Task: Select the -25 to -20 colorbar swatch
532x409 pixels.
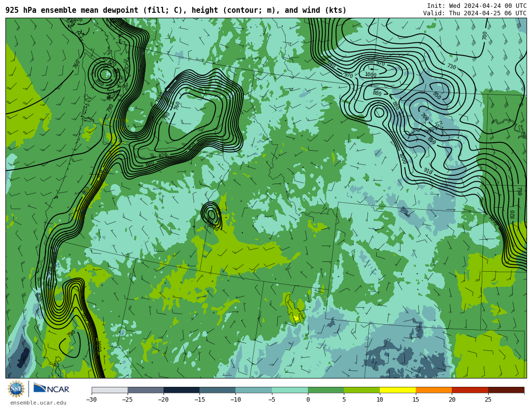Action: pyautogui.click(x=145, y=390)
